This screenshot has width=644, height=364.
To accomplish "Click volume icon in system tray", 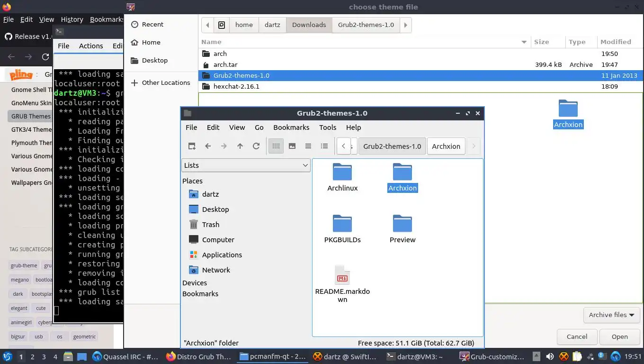I will coord(550,357).
